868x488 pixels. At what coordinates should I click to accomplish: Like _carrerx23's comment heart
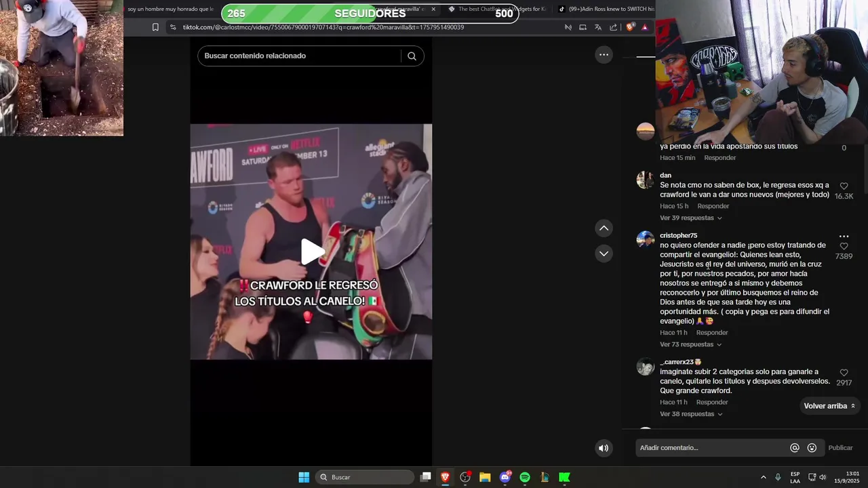[844, 373]
